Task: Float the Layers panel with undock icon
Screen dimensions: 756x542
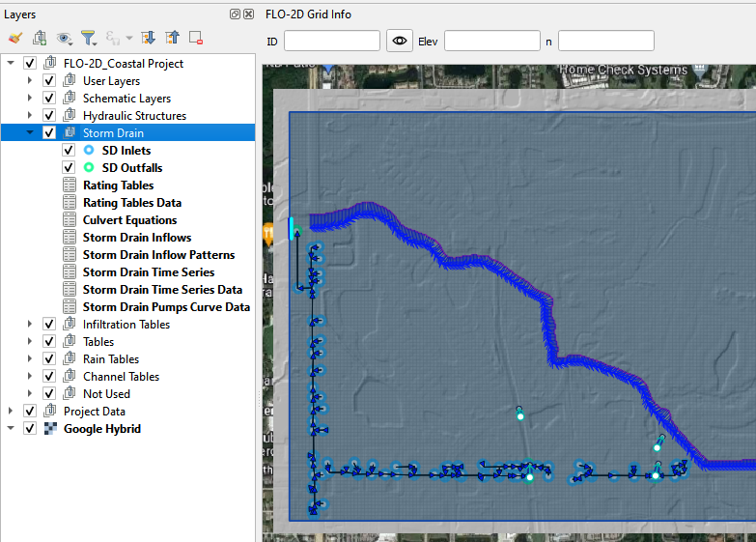Action: click(235, 14)
